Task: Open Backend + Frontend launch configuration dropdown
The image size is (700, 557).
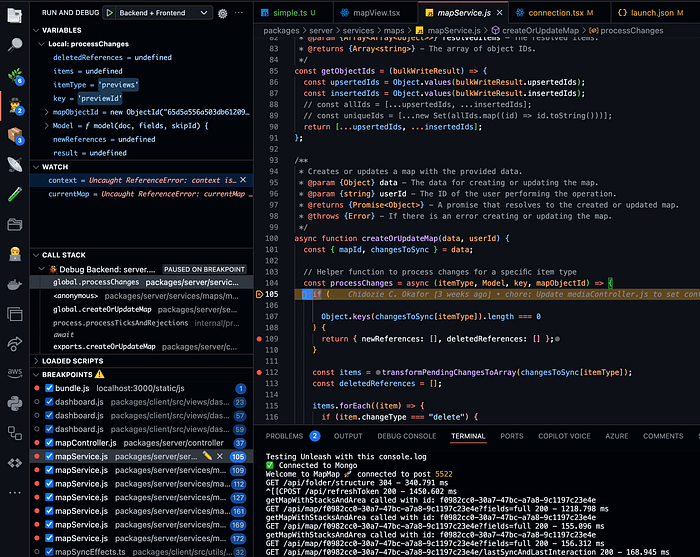Action: [x=163, y=13]
